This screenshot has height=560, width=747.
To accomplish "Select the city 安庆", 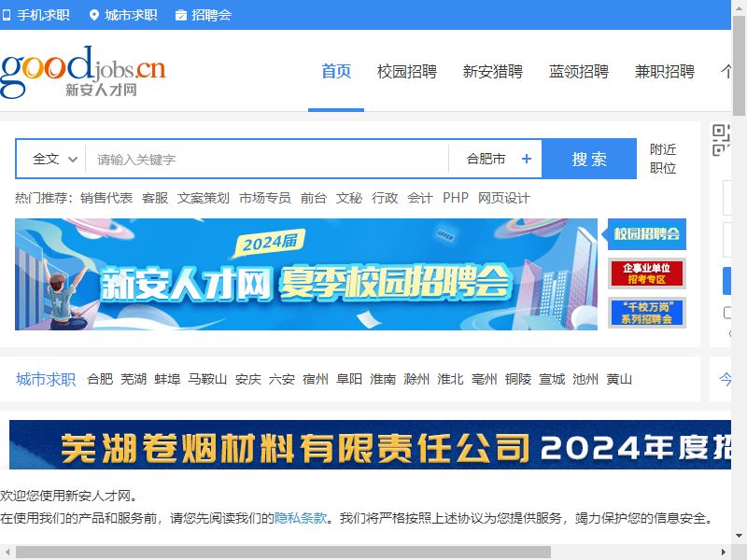I will (248, 380).
